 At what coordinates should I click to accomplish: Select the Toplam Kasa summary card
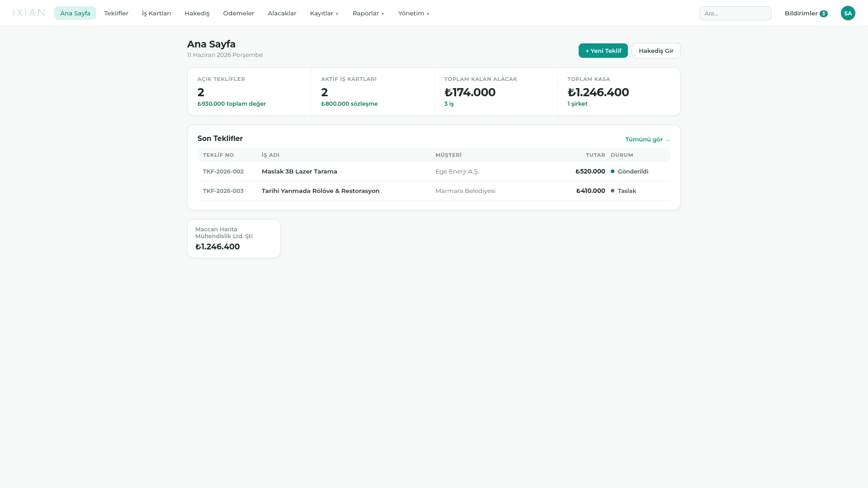619,91
